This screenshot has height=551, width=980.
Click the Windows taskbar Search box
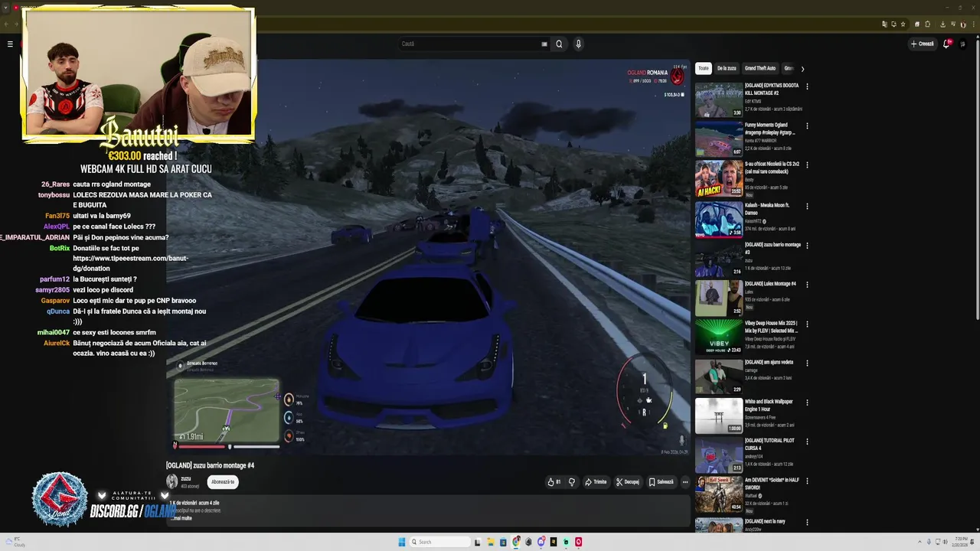441,542
